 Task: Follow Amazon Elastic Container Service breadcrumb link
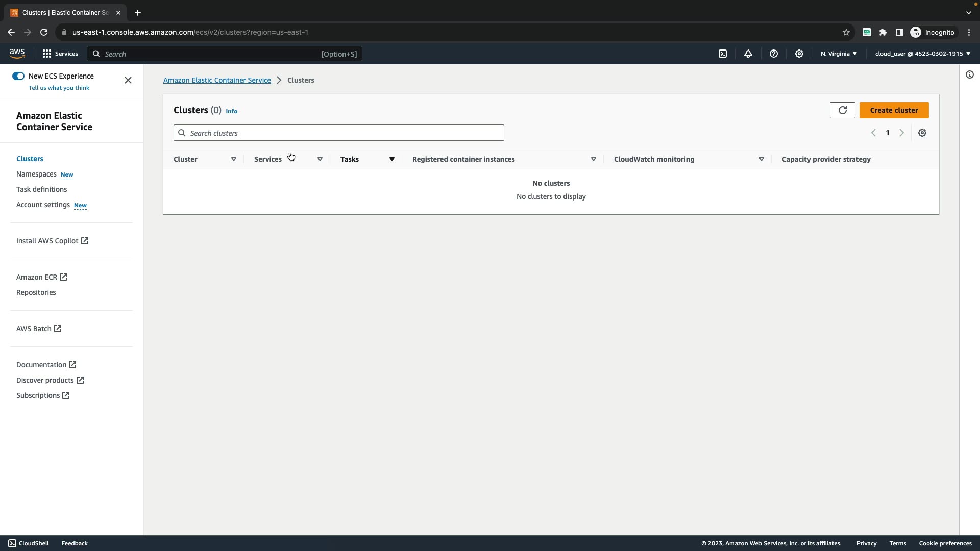tap(217, 80)
